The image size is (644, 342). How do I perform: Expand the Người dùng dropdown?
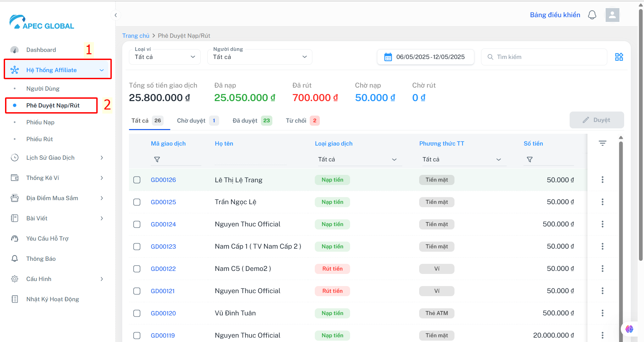[260, 57]
